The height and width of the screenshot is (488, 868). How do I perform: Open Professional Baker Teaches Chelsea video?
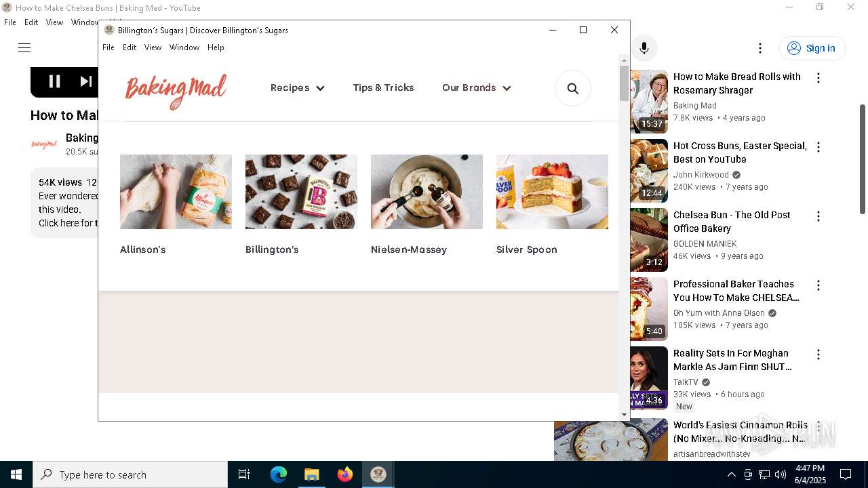(736, 291)
